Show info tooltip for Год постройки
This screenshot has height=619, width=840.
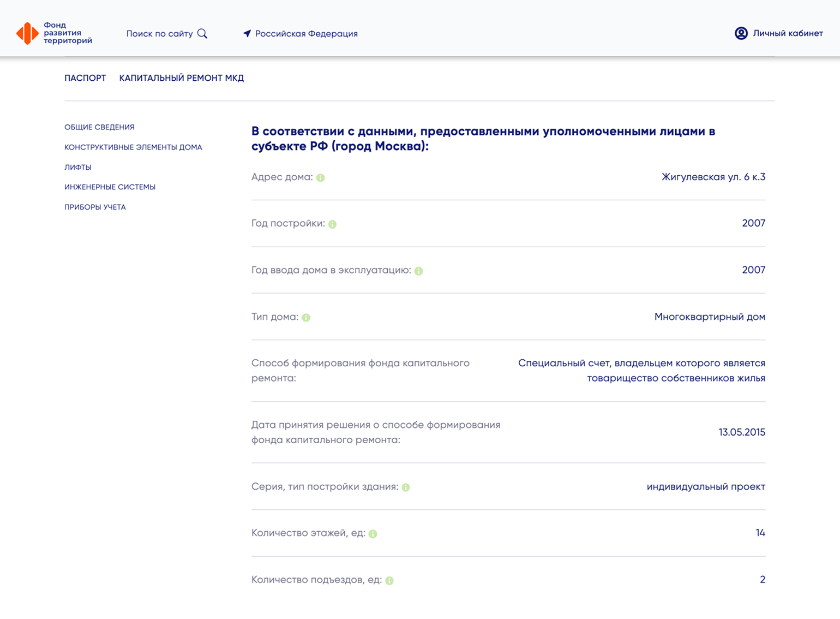333,224
